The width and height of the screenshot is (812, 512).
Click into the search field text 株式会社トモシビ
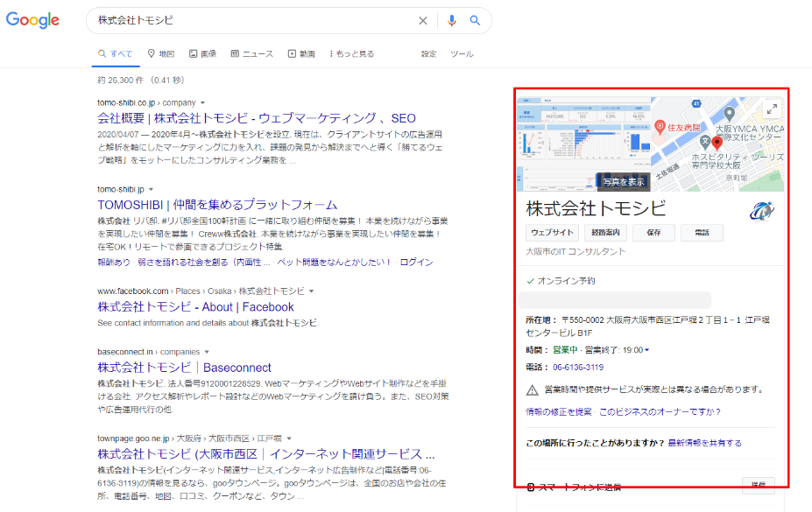pyautogui.click(x=136, y=20)
